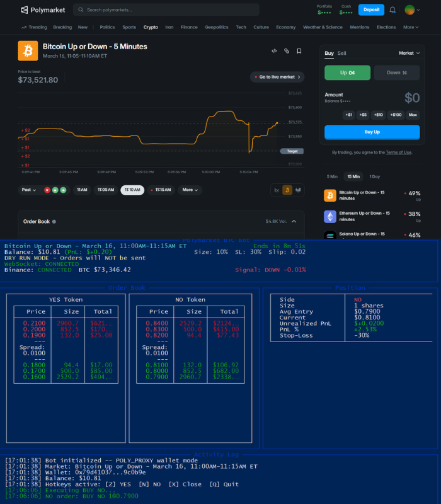The image size is (441, 504).
Task: Click the search magnifier icon
Action: tap(81, 10)
